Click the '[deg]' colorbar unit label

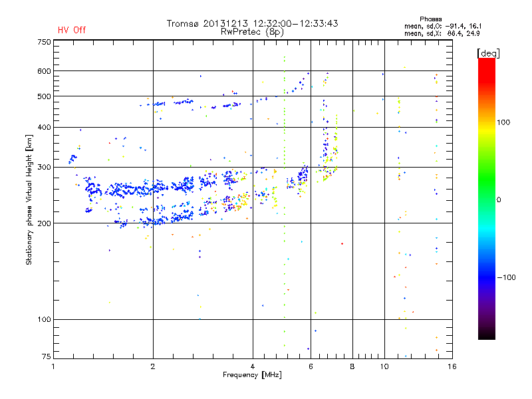click(488, 53)
